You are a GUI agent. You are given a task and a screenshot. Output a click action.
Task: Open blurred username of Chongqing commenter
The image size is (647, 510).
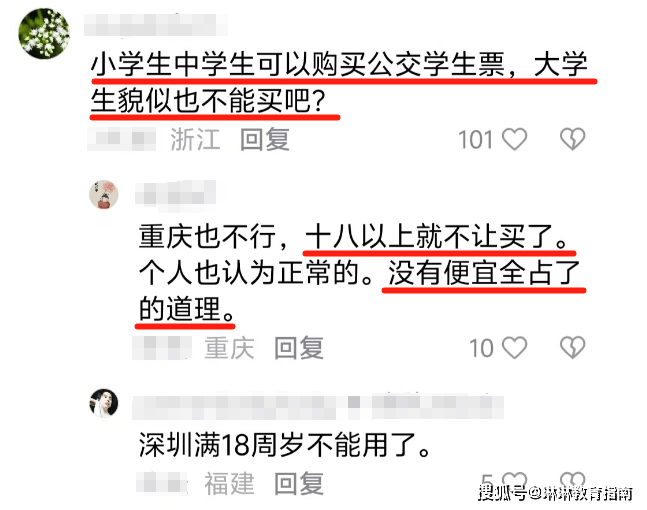click(175, 193)
